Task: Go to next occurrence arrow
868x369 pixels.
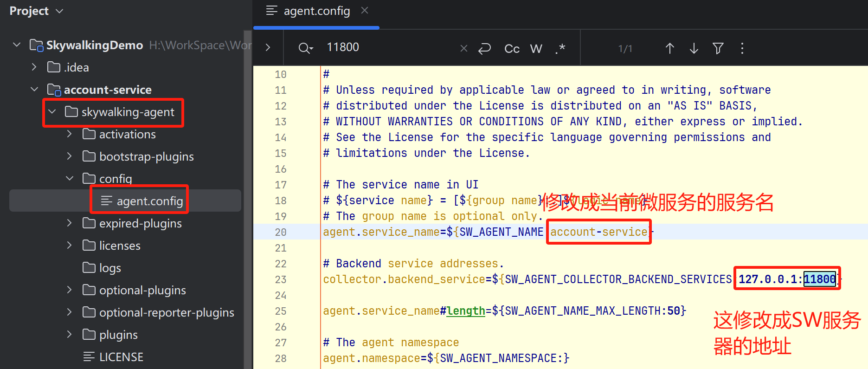Action: tap(694, 48)
